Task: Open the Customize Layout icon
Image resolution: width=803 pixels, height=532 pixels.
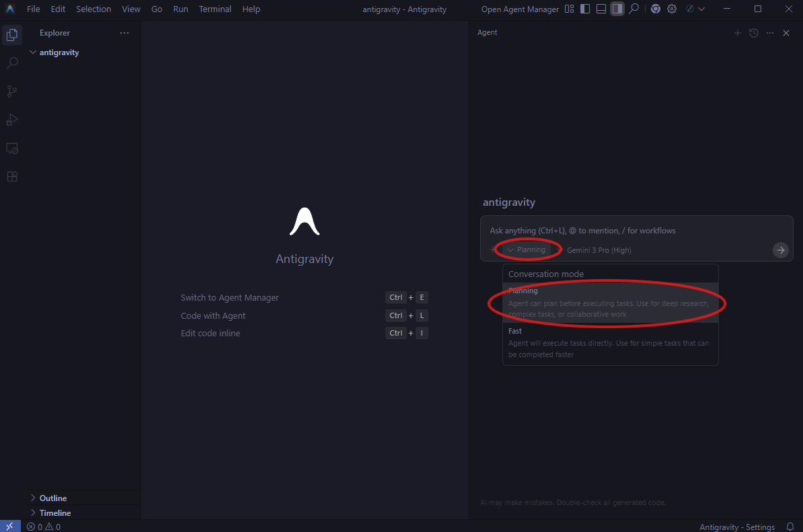Action: click(569, 9)
